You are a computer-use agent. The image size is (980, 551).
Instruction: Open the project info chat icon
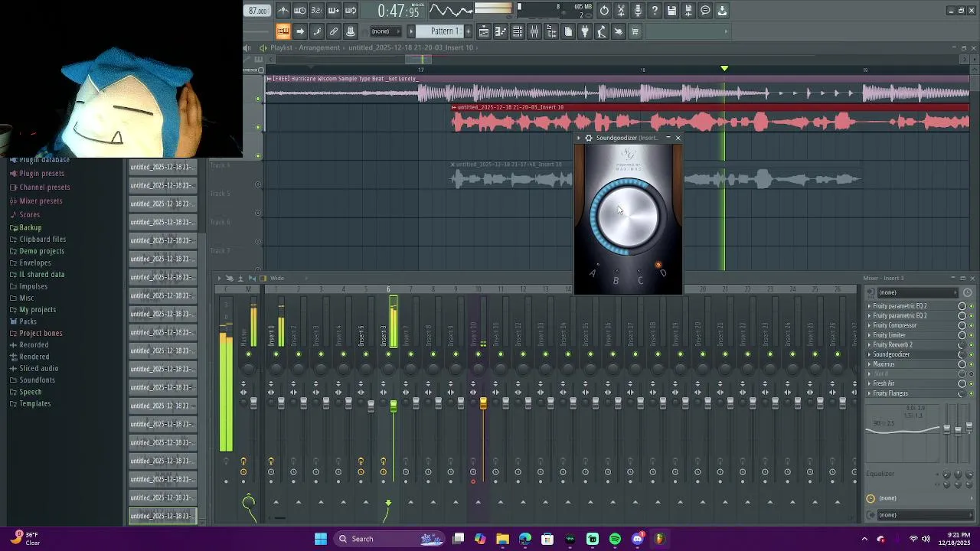tap(706, 11)
